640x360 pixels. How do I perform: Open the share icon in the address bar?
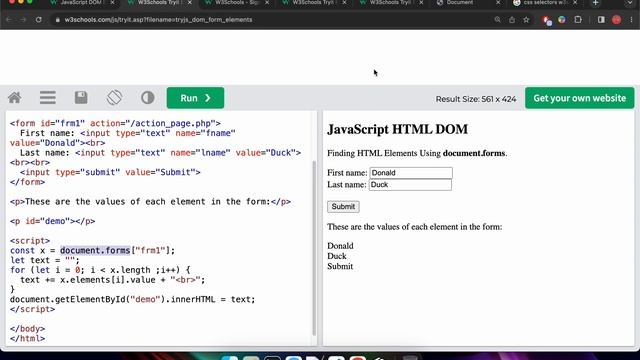512,20
